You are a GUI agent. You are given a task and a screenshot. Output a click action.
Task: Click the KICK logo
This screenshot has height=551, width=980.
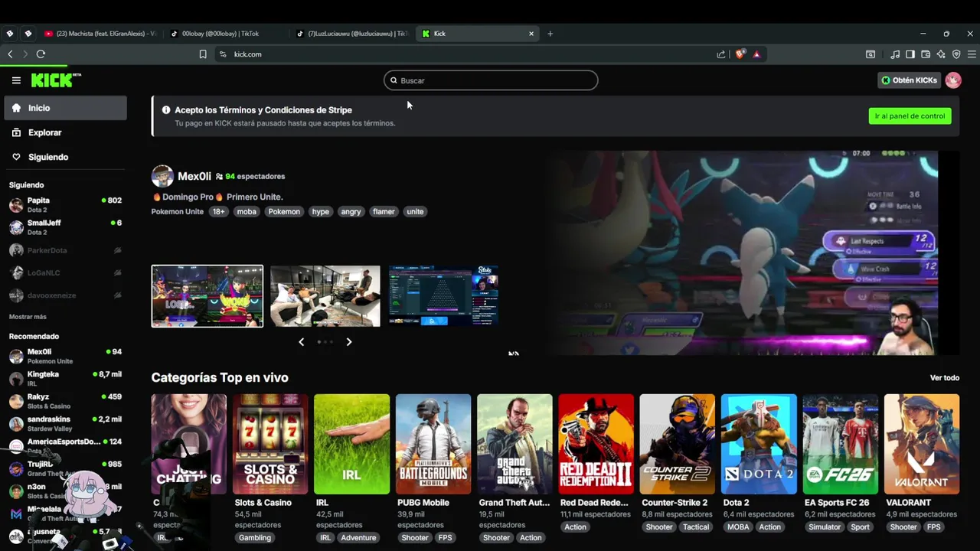pos(56,80)
